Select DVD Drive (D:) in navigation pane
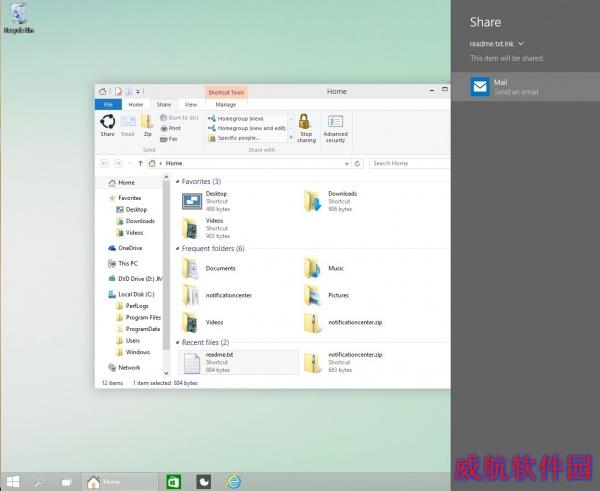Image resolution: width=600 pixels, height=491 pixels. click(135, 279)
